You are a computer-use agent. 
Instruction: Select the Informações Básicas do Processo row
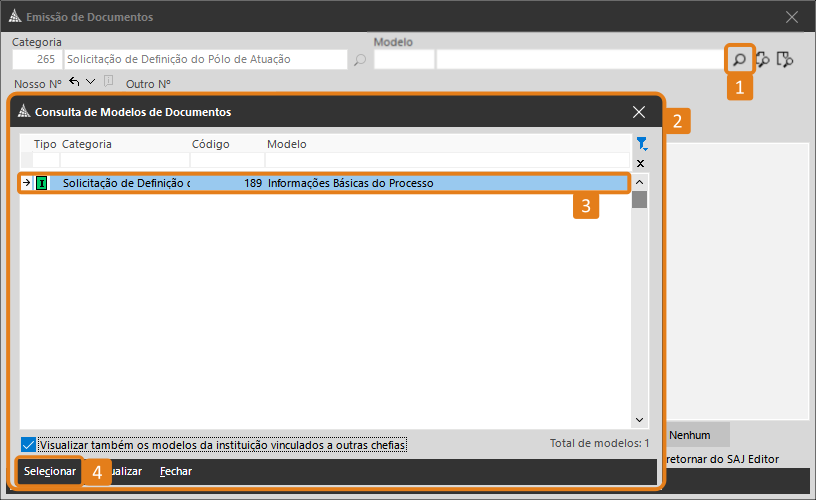pos(350,183)
